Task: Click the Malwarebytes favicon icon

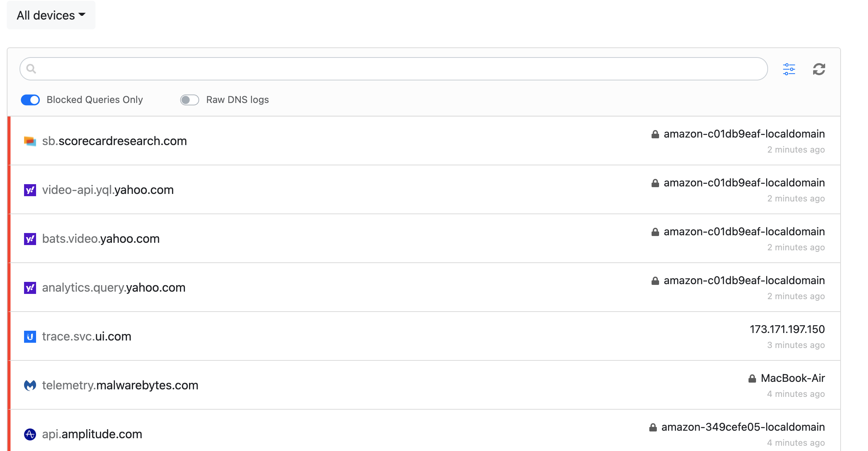Action: (x=30, y=385)
